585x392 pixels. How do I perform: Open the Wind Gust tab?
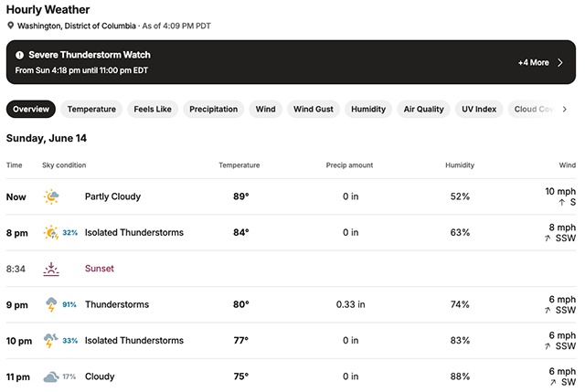(x=314, y=110)
